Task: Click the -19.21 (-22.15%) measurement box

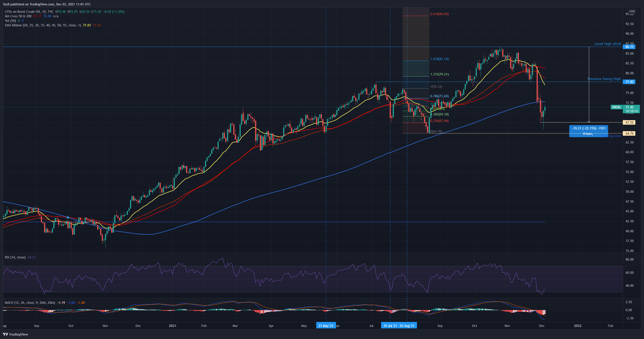Action: (588, 131)
